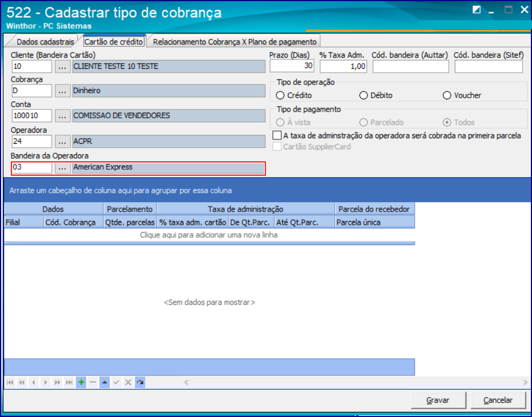532x417 pixels.
Task: Open lookup for Conta field
Action: tap(62, 116)
